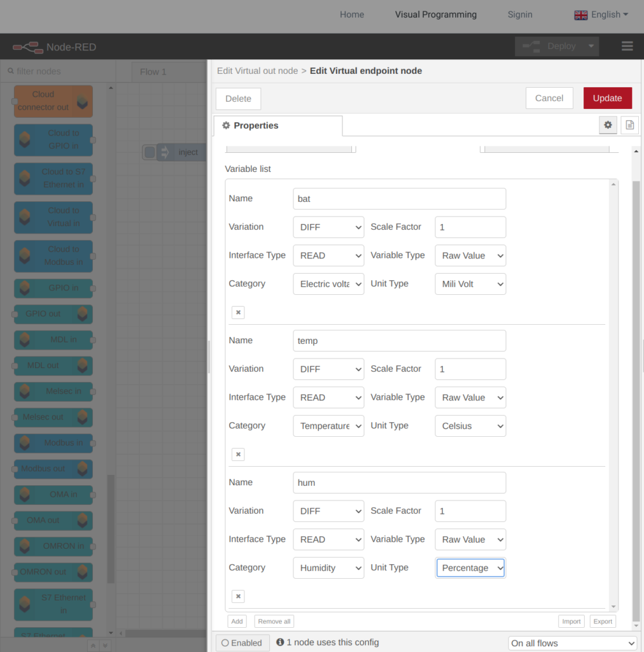Import a variable list
Screen dimensions: 644x652
click(x=571, y=621)
